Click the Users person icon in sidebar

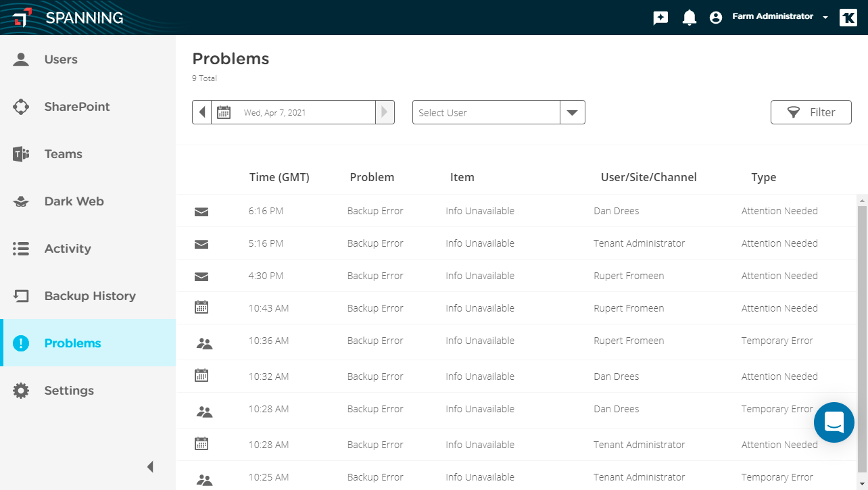click(21, 59)
